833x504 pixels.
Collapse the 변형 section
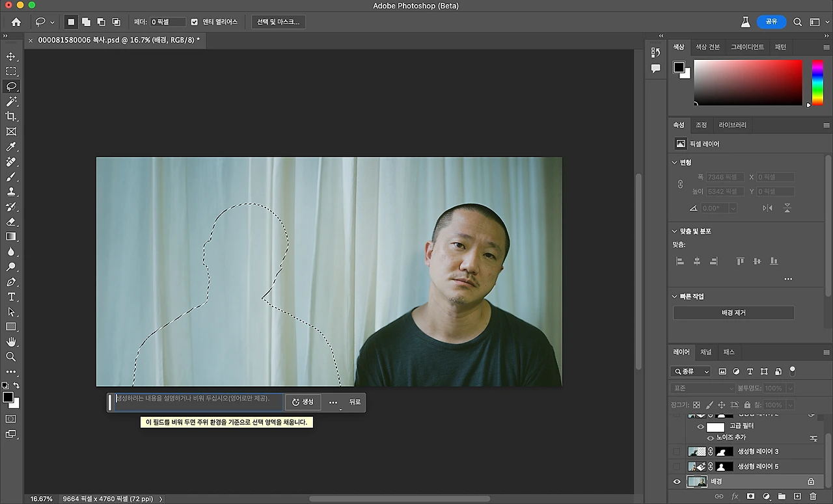tap(674, 163)
